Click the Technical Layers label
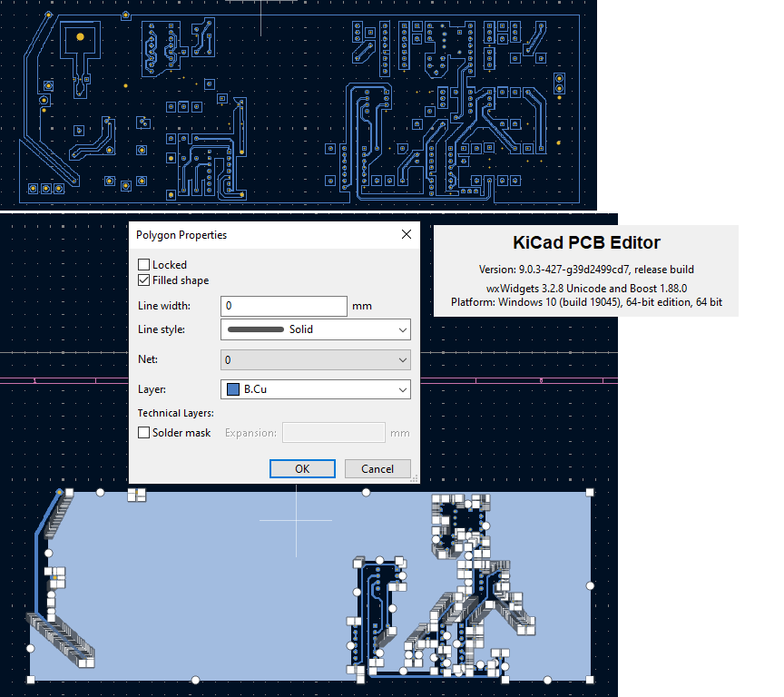Viewport: 784px width, 697px height. (x=175, y=413)
